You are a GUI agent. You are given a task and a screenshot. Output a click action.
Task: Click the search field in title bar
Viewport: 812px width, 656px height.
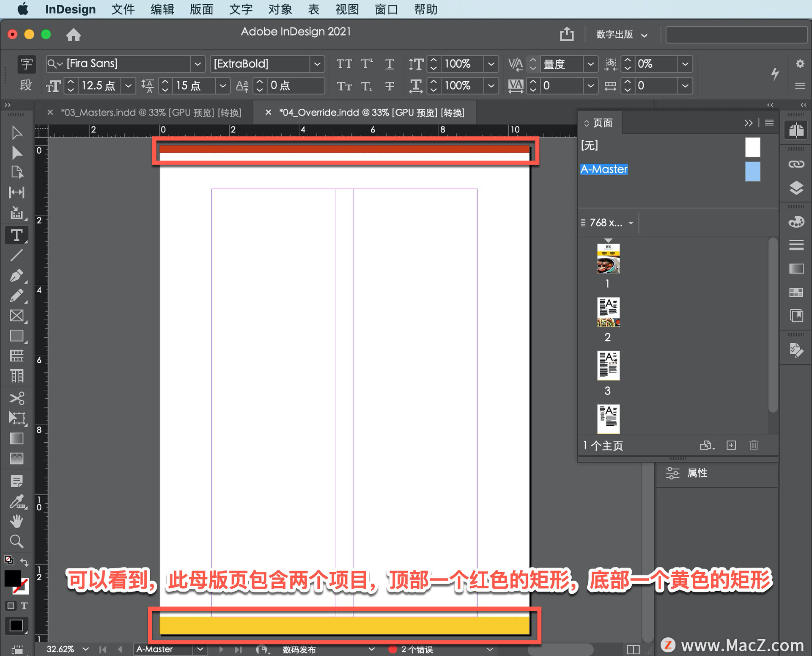click(x=736, y=35)
